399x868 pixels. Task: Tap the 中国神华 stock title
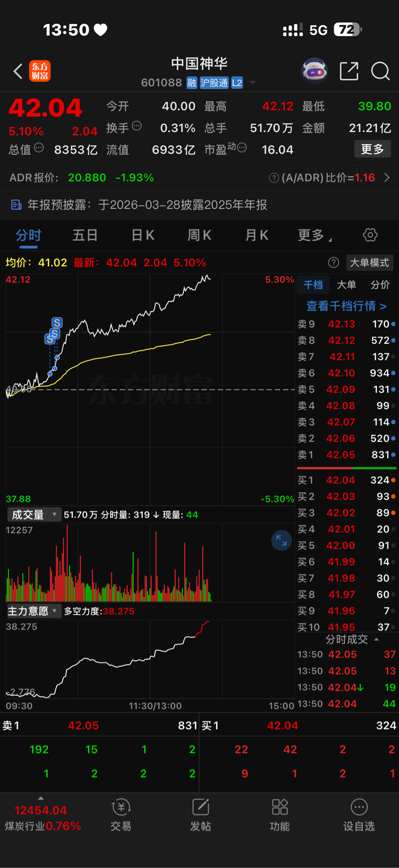pos(199,63)
